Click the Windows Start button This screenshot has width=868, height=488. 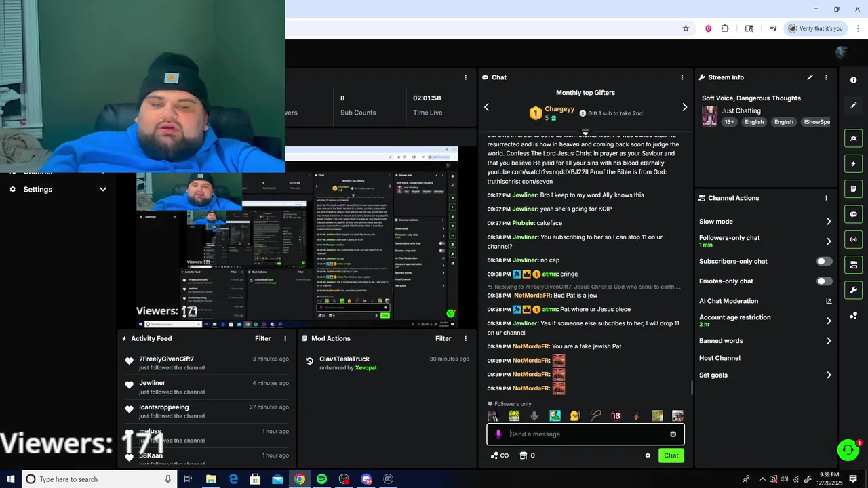coord(11,479)
